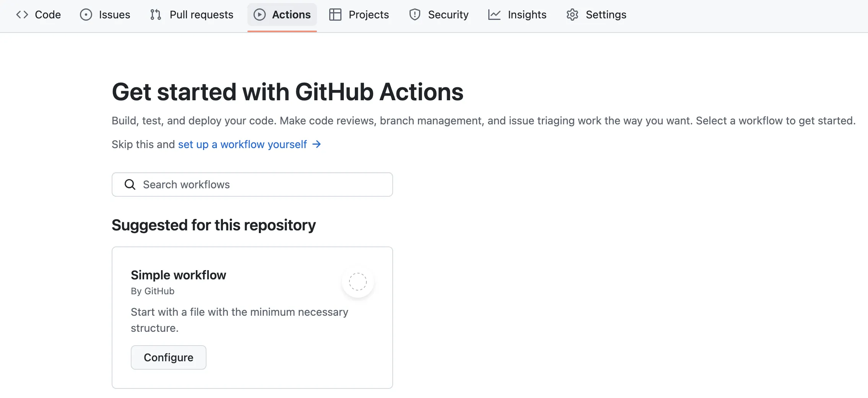Open the Security tab
This screenshot has height=398, width=868.
click(x=448, y=15)
